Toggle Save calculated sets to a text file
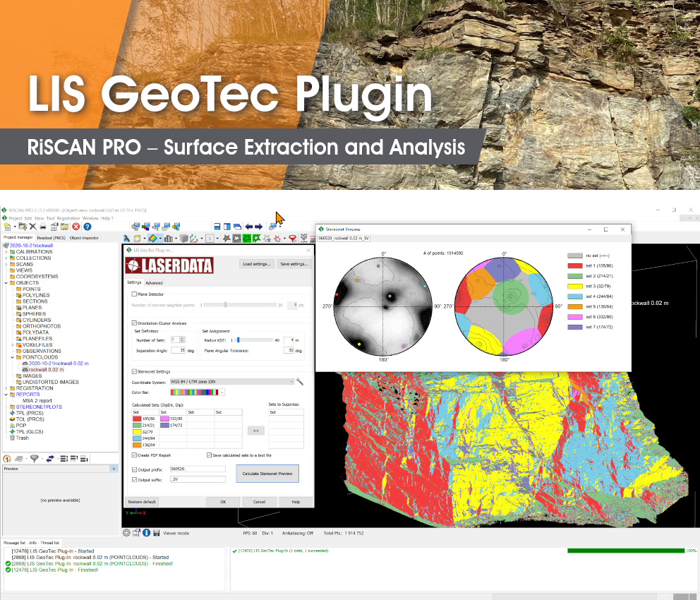700x600 pixels. click(x=209, y=455)
